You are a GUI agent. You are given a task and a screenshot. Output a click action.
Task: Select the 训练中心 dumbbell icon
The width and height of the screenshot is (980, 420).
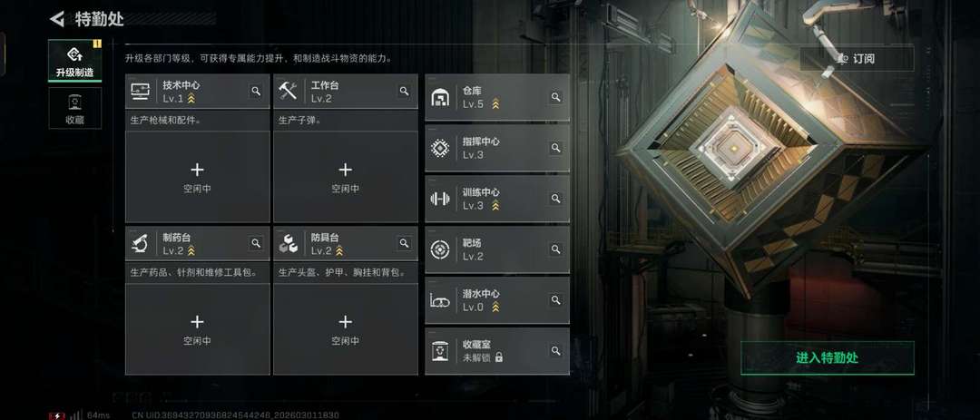click(440, 199)
